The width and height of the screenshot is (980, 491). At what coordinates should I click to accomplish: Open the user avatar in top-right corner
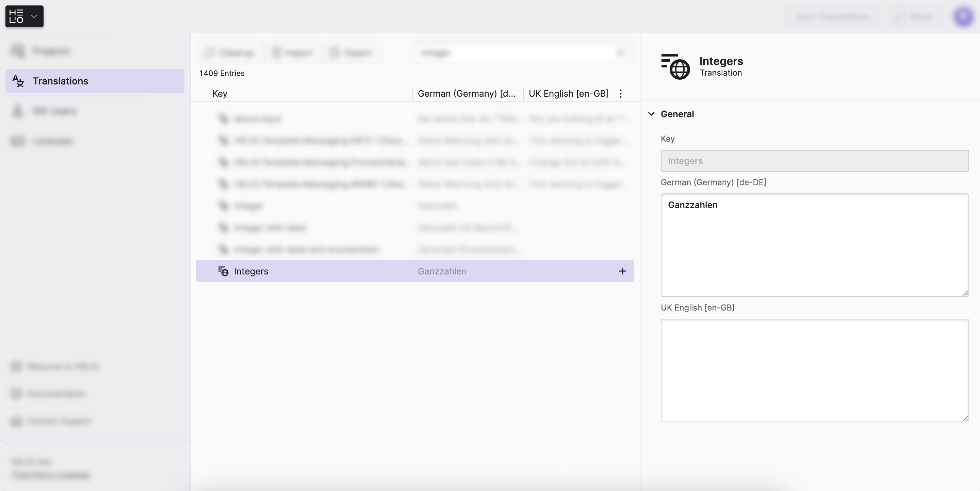click(963, 16)
